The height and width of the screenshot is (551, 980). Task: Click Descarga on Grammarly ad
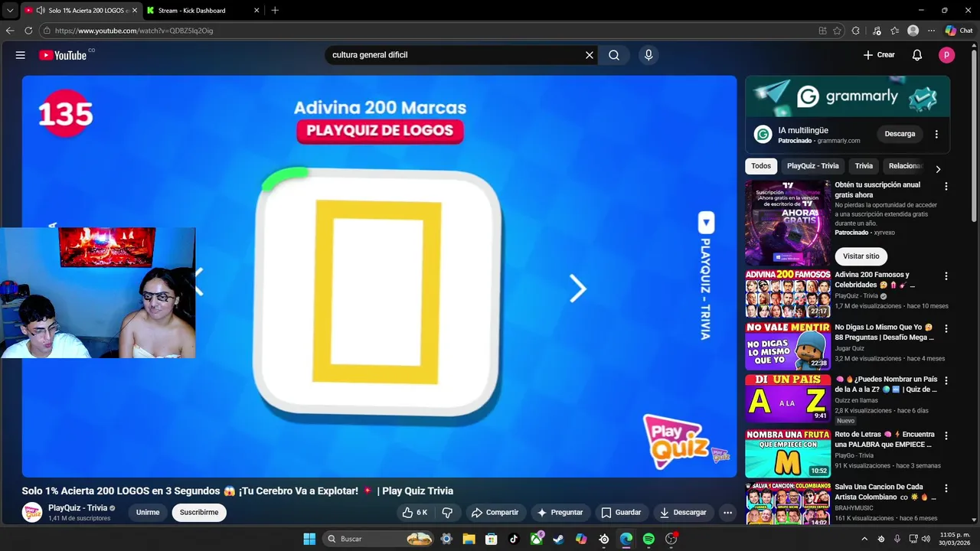tap(900, 134)
